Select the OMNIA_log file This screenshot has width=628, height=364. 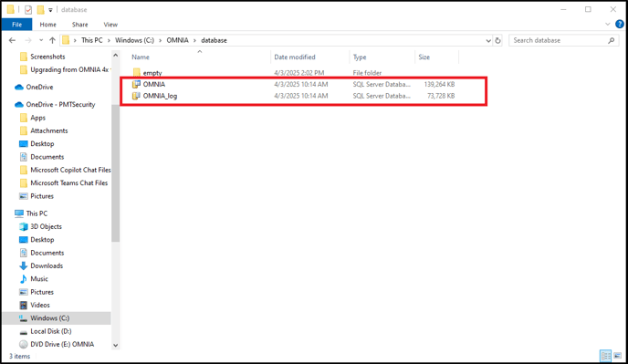tap(160, 96)
